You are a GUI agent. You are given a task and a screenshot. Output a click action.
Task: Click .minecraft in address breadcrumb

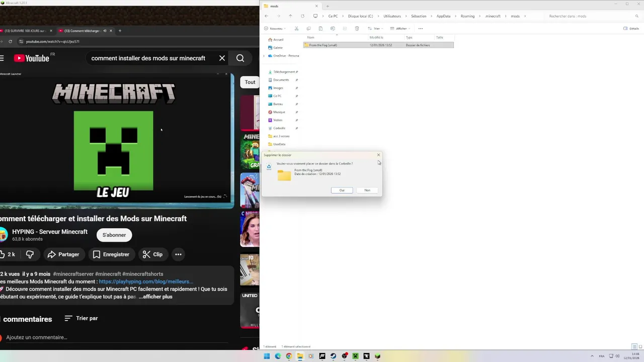click(x=493, y=16)
